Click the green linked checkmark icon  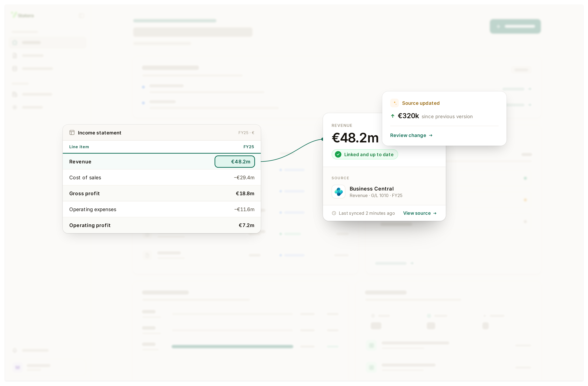[x=338, y=154]
